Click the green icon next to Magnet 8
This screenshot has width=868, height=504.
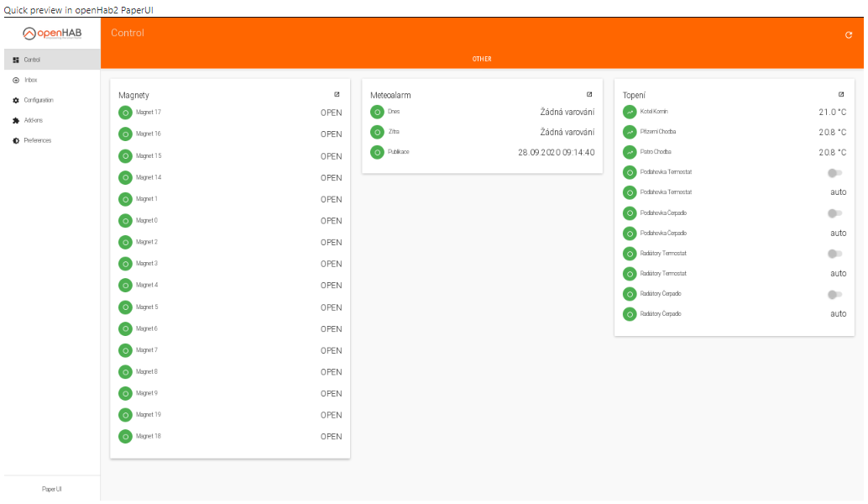tap(126, 372)
